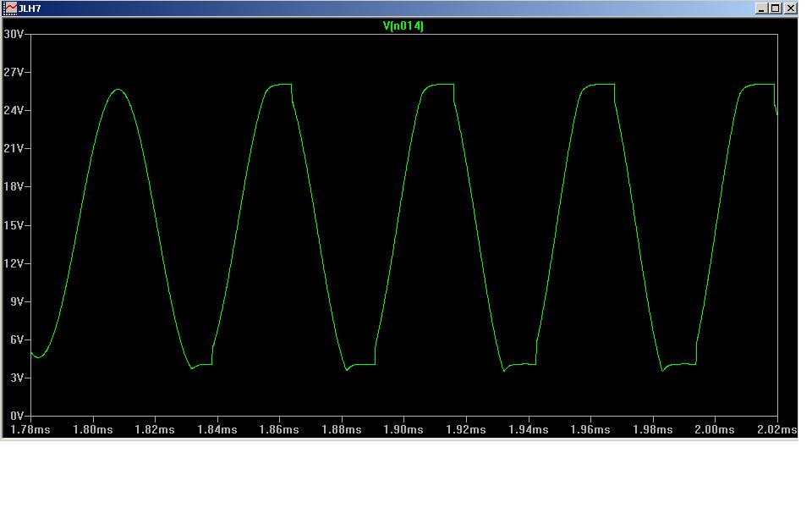The height and width of the screenshot is (508, 812).
Task: Minimize the JLH7 plot window
Action: pos(762,8)
